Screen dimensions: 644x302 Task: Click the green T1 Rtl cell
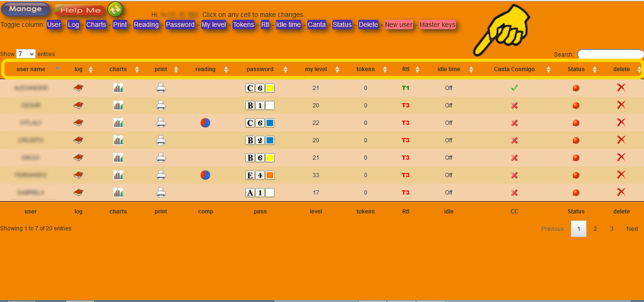pos(405,88)
